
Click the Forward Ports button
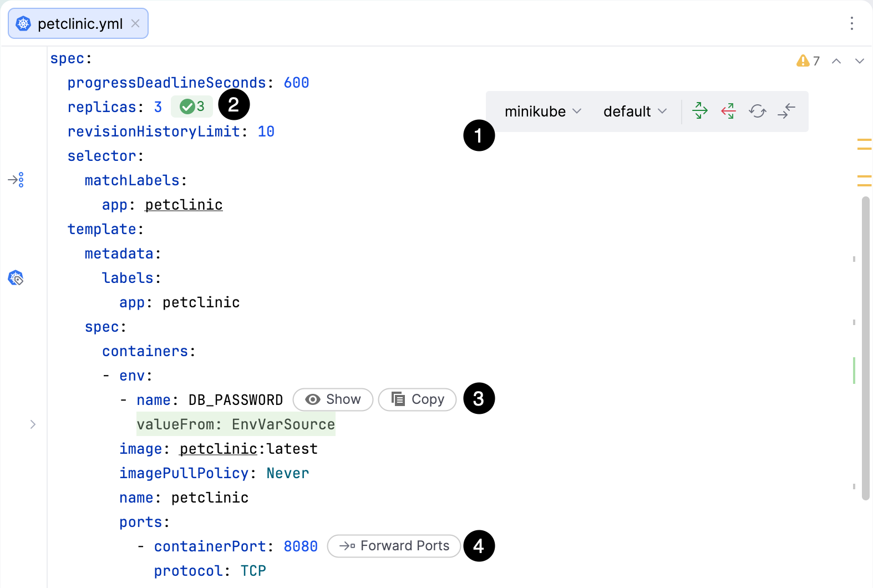coord(394,546)
